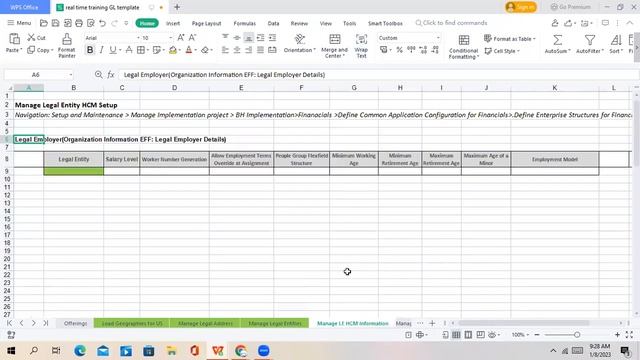This screenshot has width=640, height=360.
Task: Add a new document tab with plus
Action: pos(177,7)
